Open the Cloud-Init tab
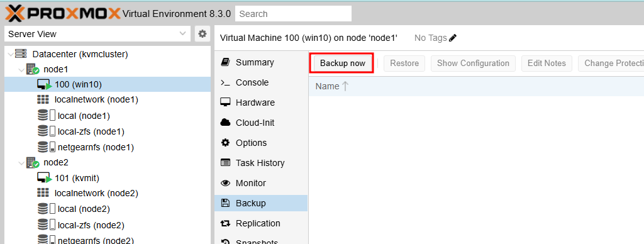Viewport: 644px width, 244px height. (261, 123)
